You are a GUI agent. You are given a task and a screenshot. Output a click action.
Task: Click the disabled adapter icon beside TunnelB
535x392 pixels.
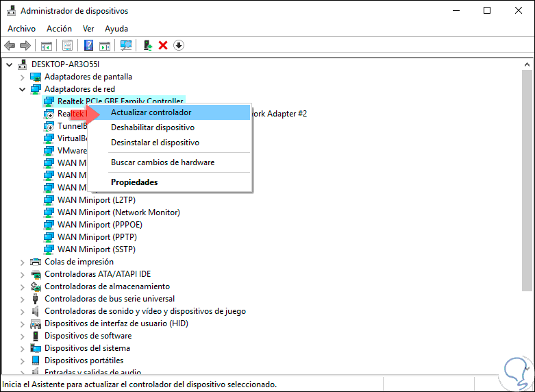[x=49, y=126]
